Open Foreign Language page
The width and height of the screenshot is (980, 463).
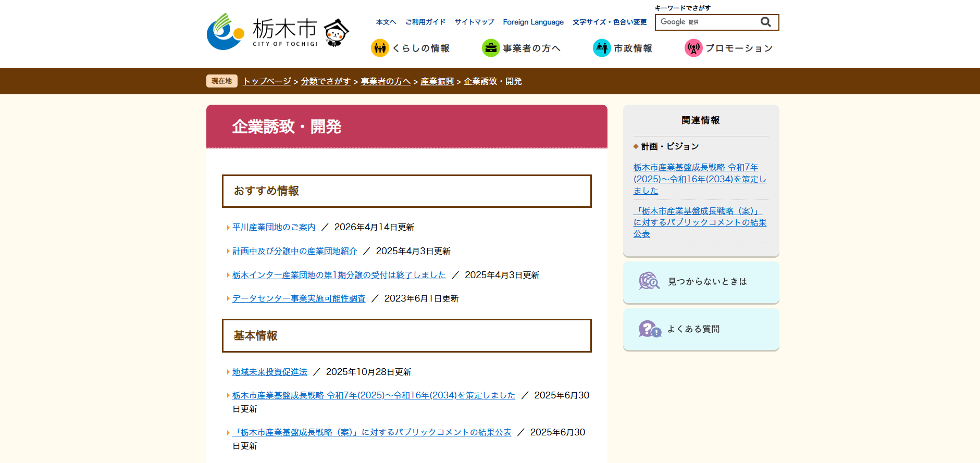[533, 22]
